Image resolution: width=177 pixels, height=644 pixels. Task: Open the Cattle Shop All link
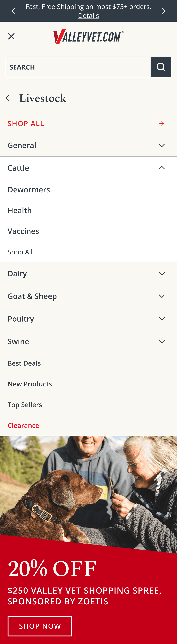[x=20, y=252]
